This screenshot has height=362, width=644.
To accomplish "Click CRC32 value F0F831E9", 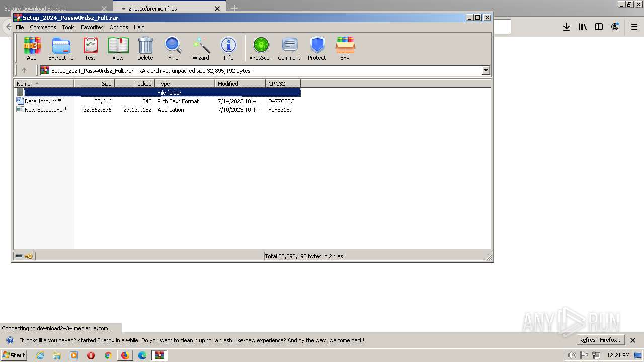I will [280, 110].
